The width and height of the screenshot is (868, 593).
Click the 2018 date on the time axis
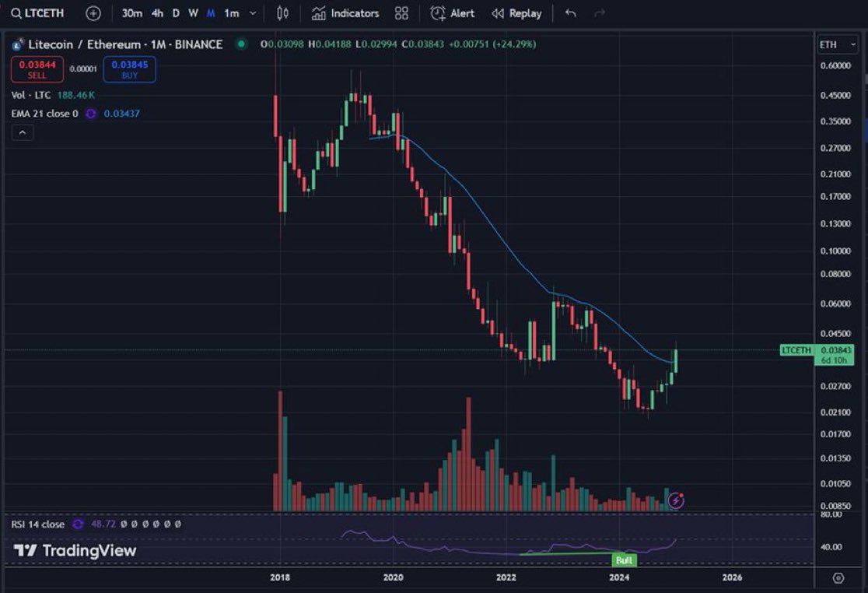pos(280,577)
